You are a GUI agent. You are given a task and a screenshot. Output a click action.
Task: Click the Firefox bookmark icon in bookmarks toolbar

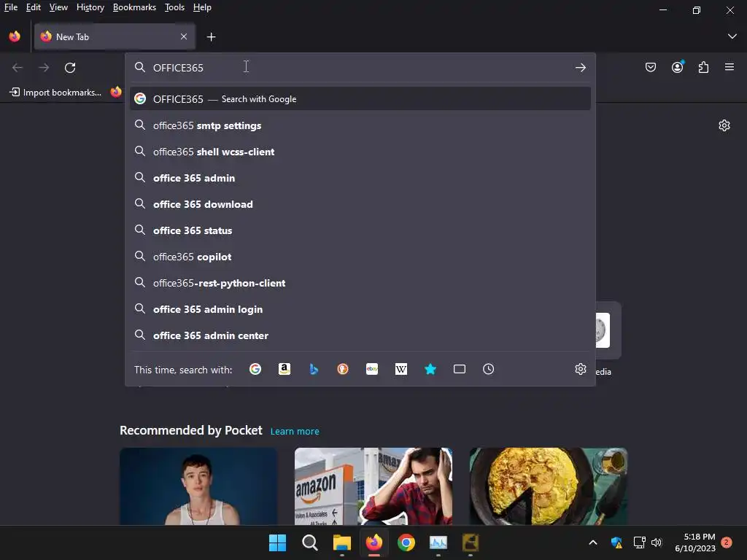[x=116, y=92]
